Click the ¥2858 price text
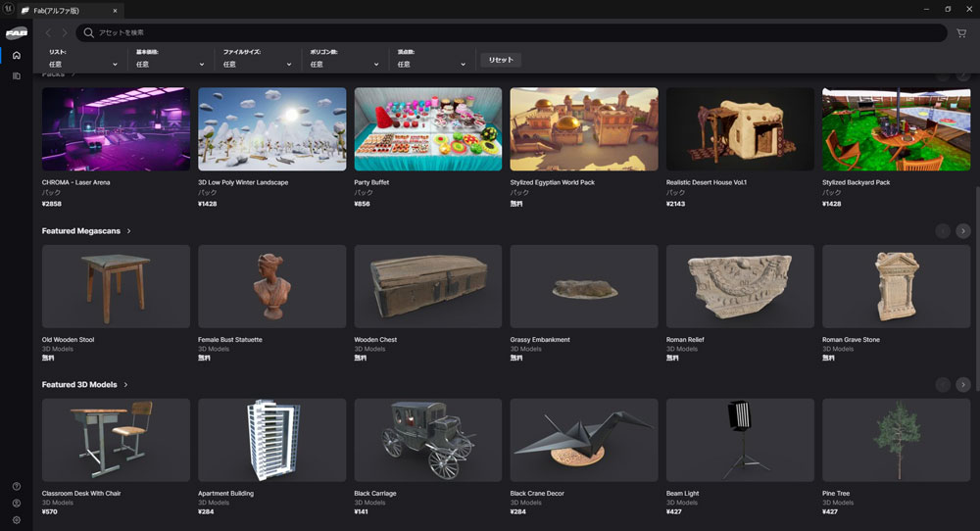Screen dimensions: 980x531 click(52, 204)
